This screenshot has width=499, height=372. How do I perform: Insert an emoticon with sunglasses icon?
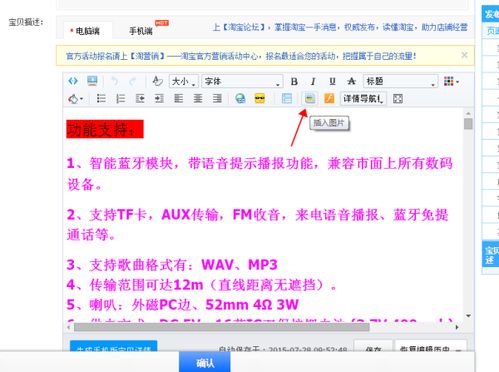tap(260, 99)
